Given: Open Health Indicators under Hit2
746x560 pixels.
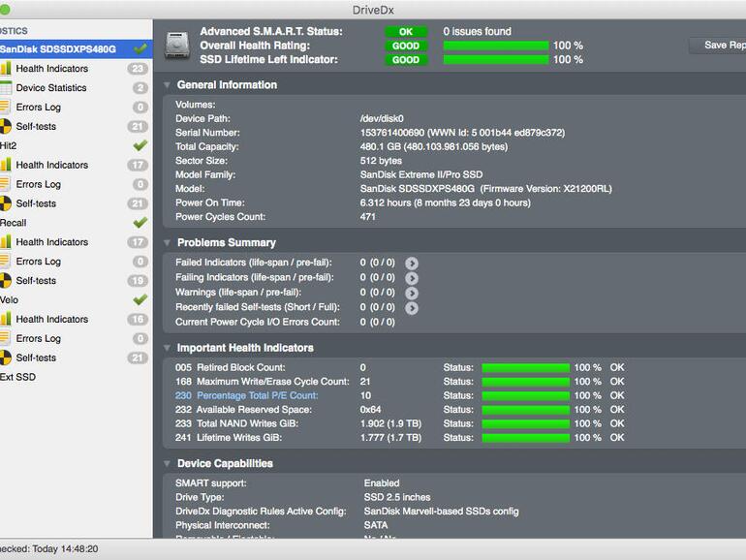Looking at the screenshot, I should tap(77, 165).
